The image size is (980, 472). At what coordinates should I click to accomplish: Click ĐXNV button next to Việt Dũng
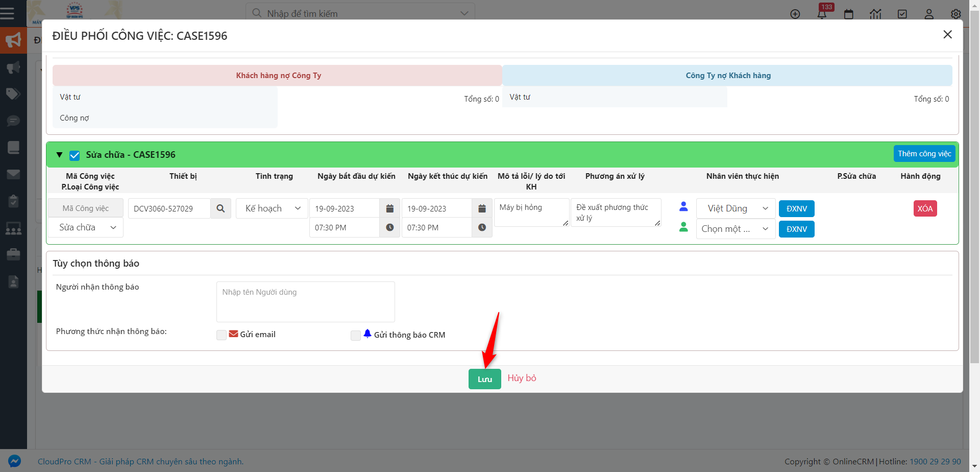[x=796, y=208]
